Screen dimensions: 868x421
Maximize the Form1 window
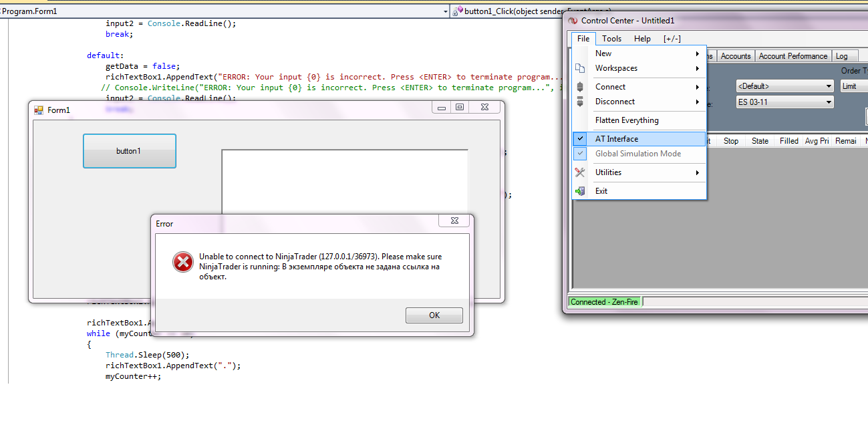coord(460,107)
